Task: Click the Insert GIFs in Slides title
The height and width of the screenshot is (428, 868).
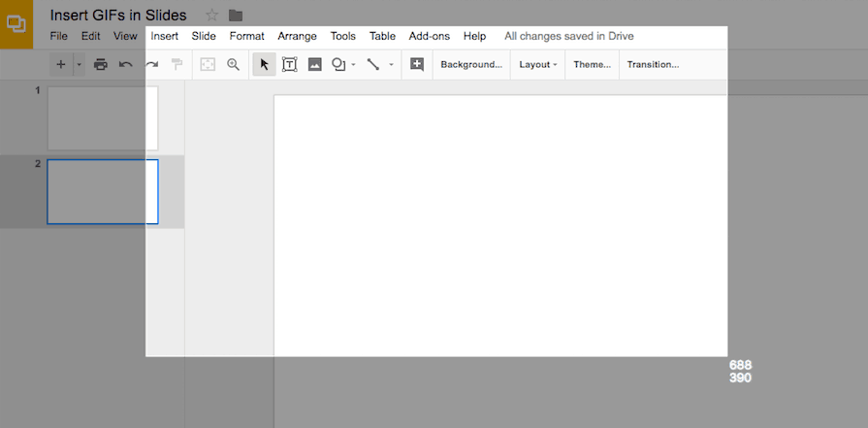Action: 118,16
